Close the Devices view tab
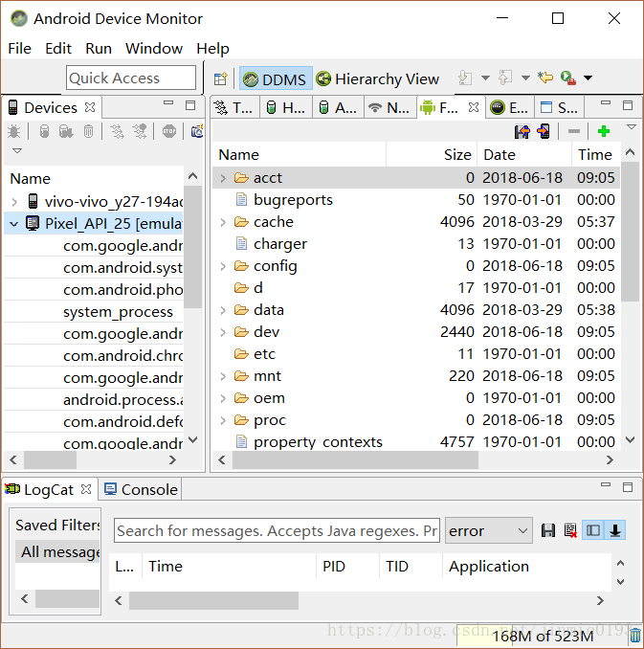 (x=90, y=107)
